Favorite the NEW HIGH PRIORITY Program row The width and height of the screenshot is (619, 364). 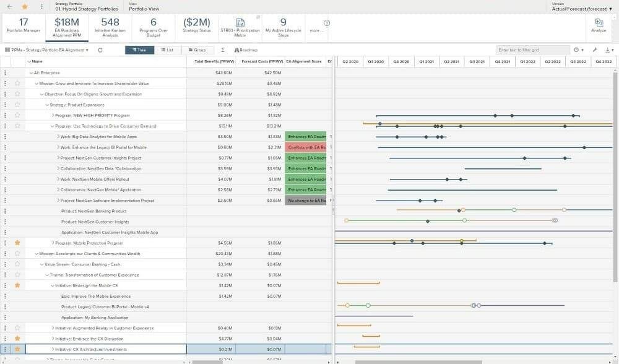coord(17,115)
